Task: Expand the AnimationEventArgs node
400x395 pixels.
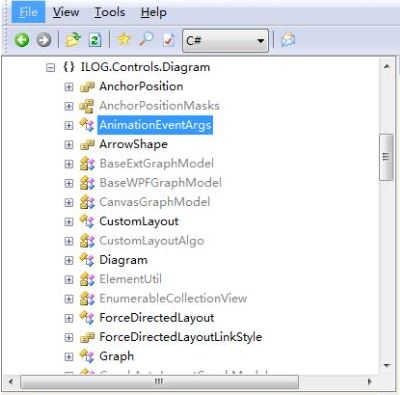Action: click(69, 125)
